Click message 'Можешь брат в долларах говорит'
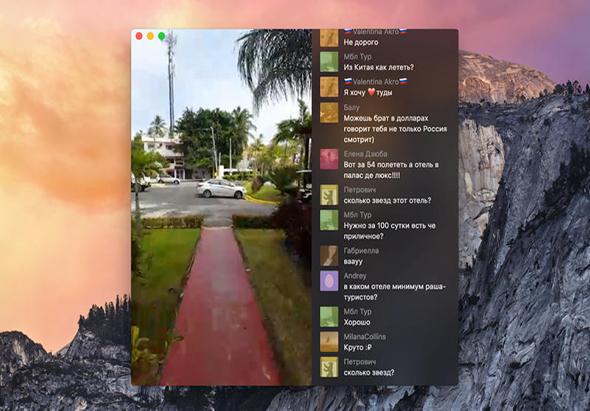 (x=395, y=129)
